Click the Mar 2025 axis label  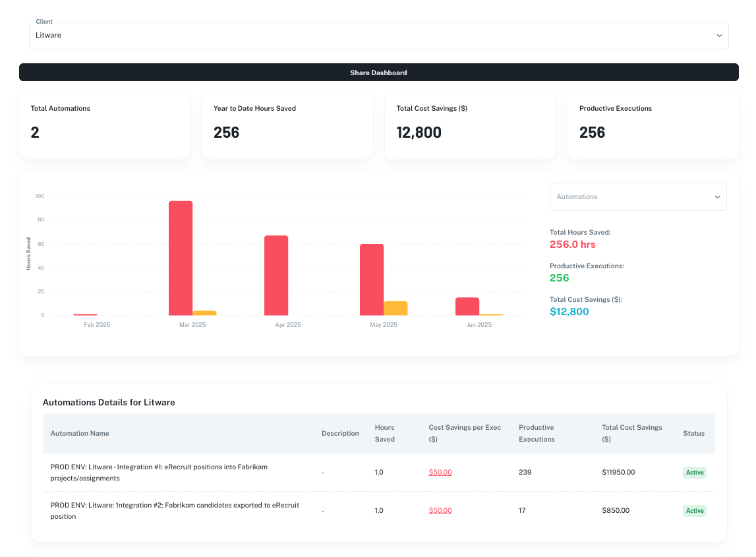[192, 324]
